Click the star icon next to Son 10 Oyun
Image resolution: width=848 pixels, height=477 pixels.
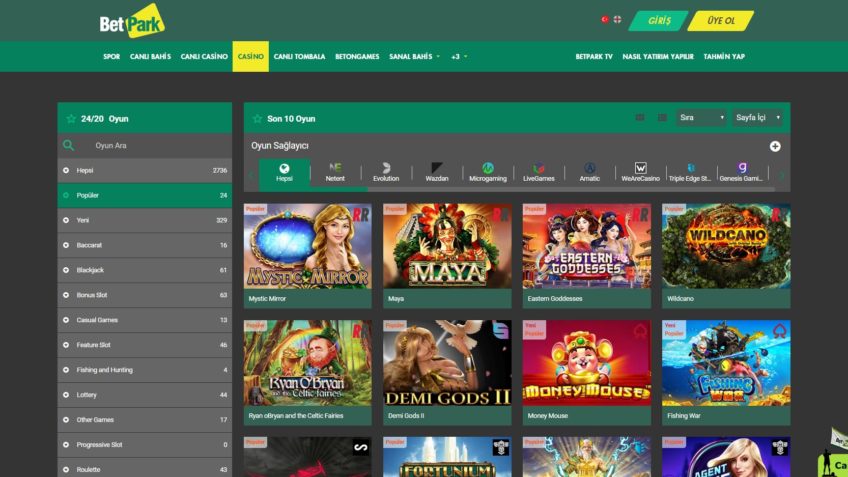pyautogui.click(x=257, y=118)
